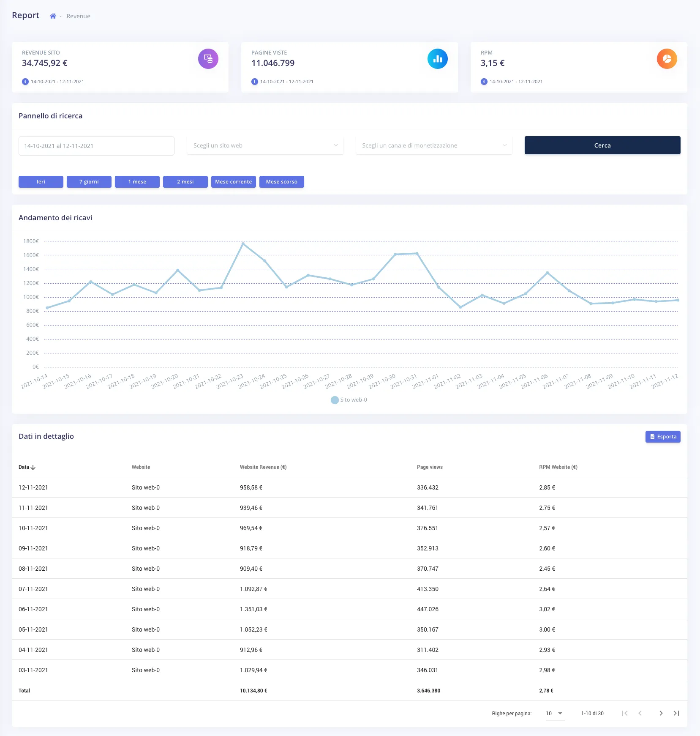
Task: Click the purple Revenue Sito coins icon
Action: [x=208, y=59]
